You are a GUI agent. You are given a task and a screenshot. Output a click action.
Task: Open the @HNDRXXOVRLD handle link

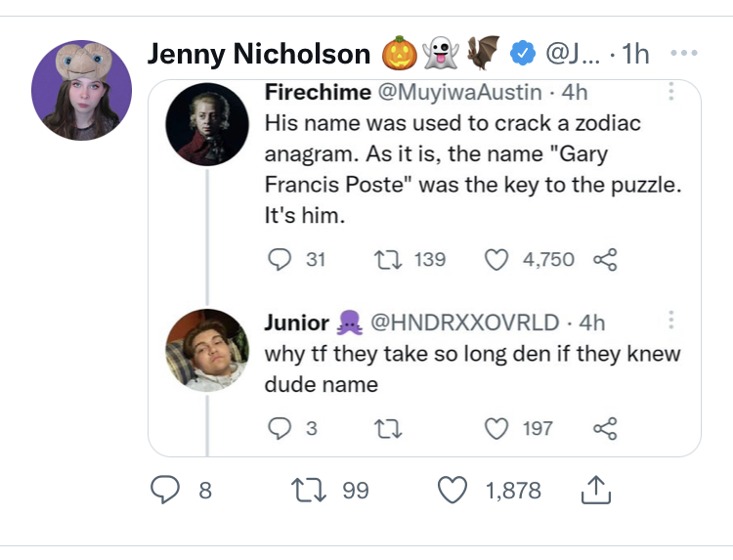pos(463,322)
